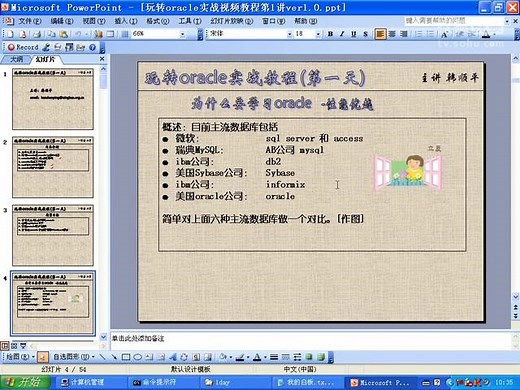
Task: Select slide 2 thumbnail
Action: [53, 167]
